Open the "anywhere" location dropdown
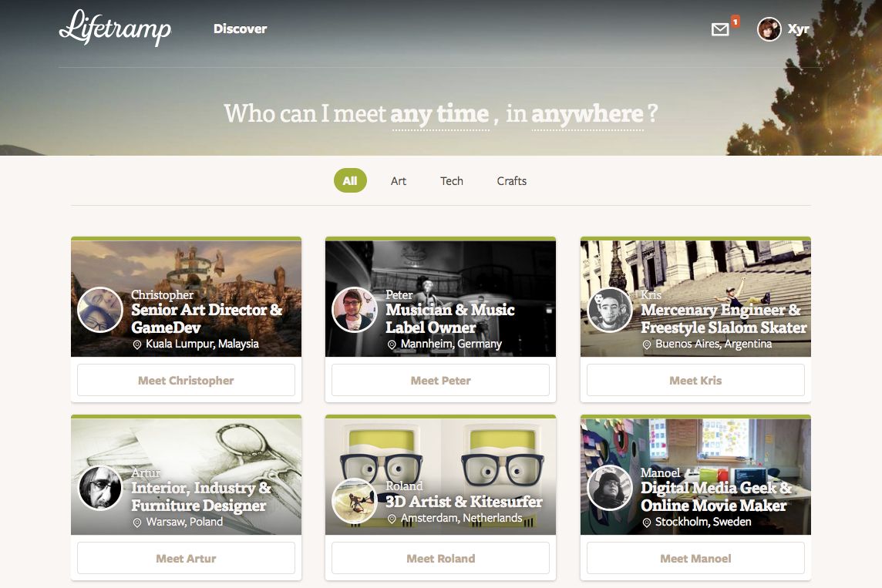 587,115
